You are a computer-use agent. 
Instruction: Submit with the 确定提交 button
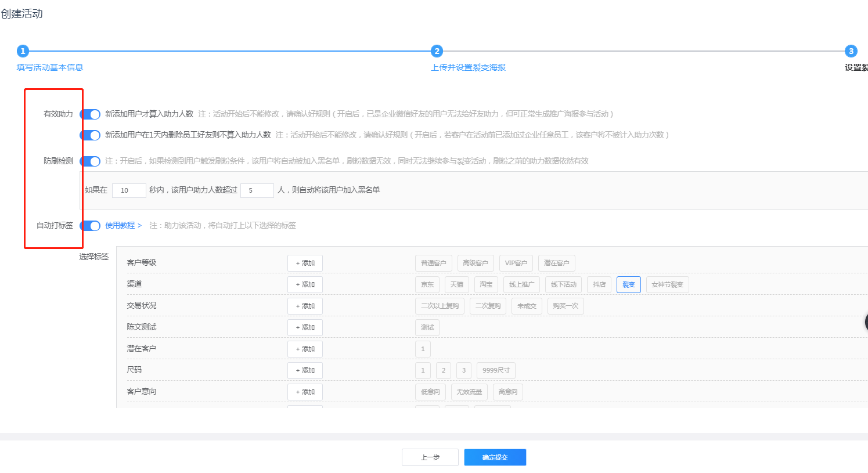point(495,457)
